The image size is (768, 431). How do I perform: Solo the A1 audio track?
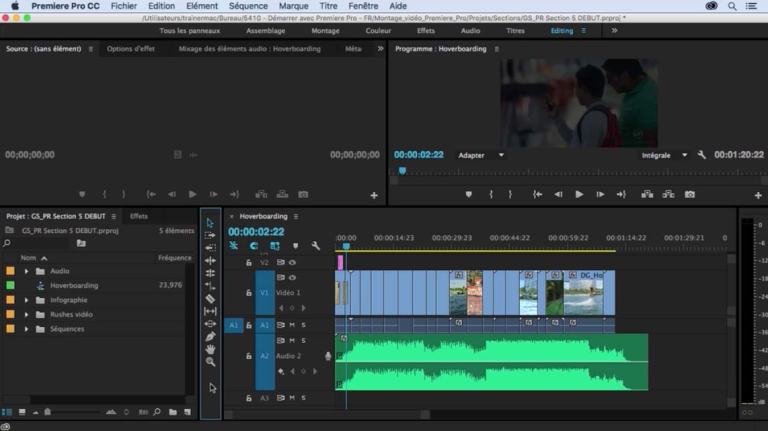303,325
